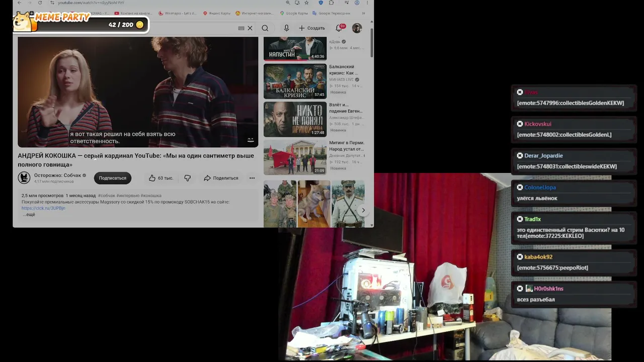Click the 42 / 200 coin counter
The width and height of the screenshot is (644, 362).
pyautogui.click(x=126, y=25)
